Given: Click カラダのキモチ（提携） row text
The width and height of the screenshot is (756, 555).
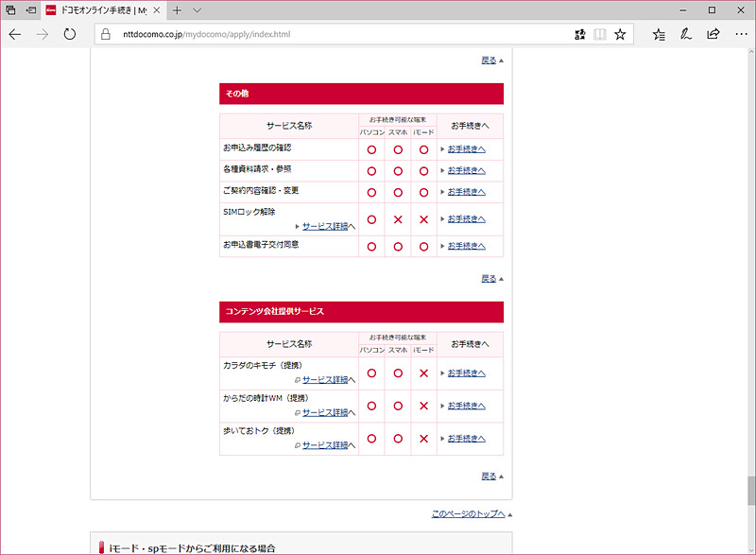Looking at the screenshot, I should (263, 366).
